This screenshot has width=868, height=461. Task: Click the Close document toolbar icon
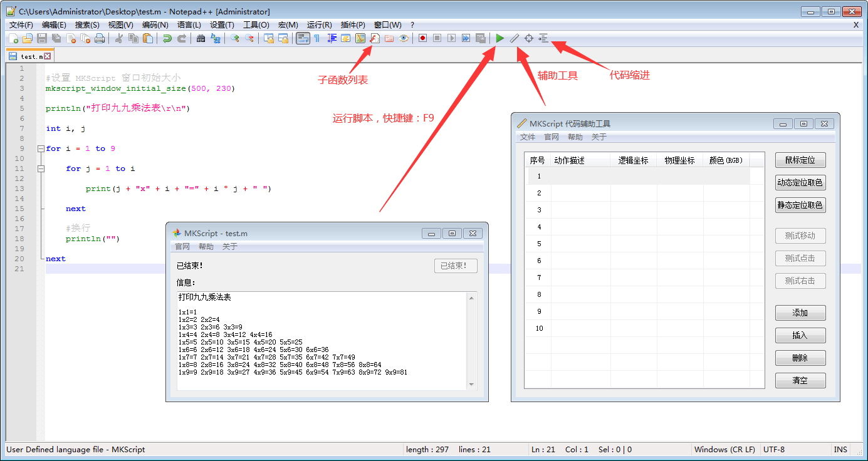(71, 38)
